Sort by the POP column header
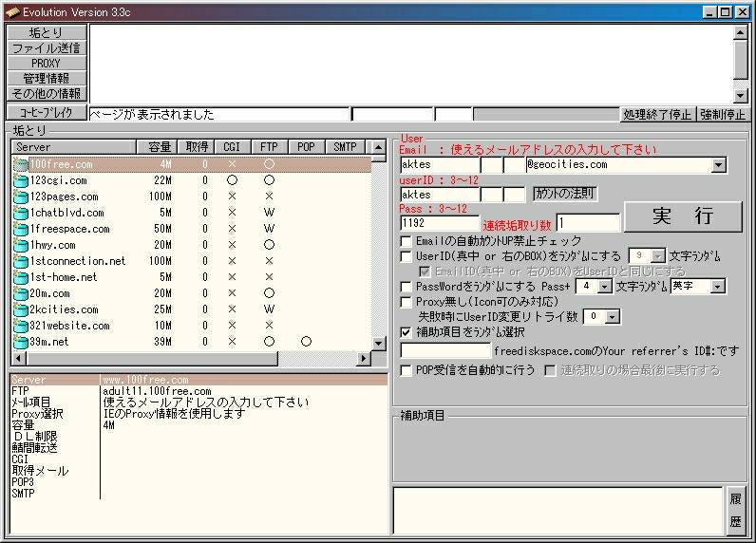The image size is (756, 543). pyautogui.click(x=307, y=147)
